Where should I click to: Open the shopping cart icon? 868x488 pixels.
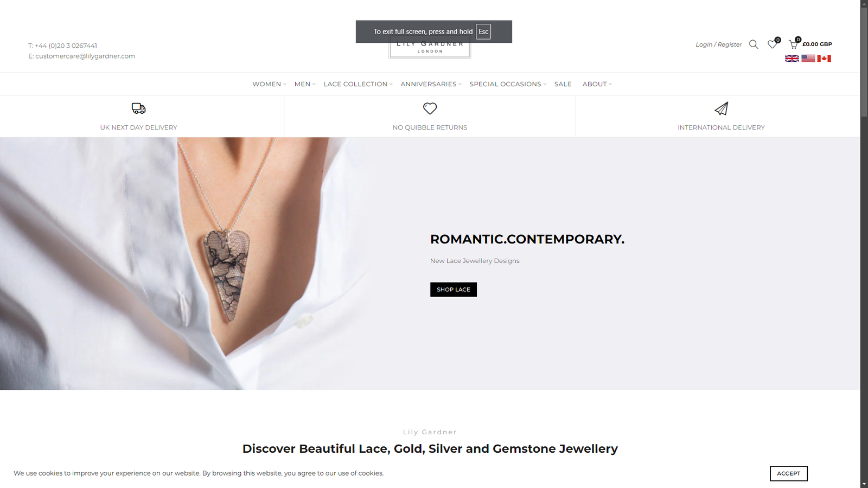[x=793, y=44]
